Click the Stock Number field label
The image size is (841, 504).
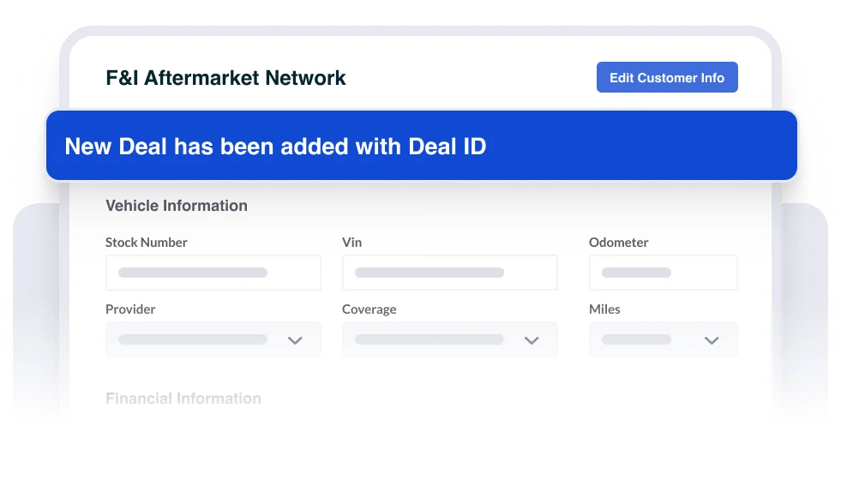click(x=147, y=243)
